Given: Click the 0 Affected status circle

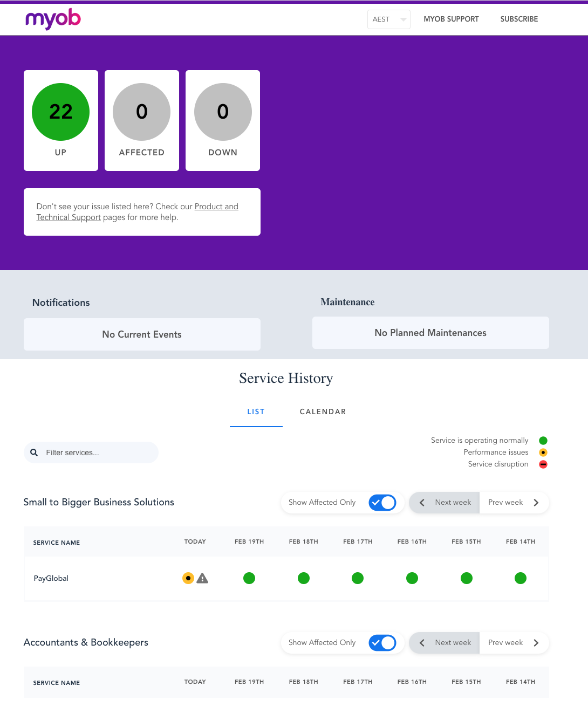Looking at the screenshot, I should click(x=142, y=112).
